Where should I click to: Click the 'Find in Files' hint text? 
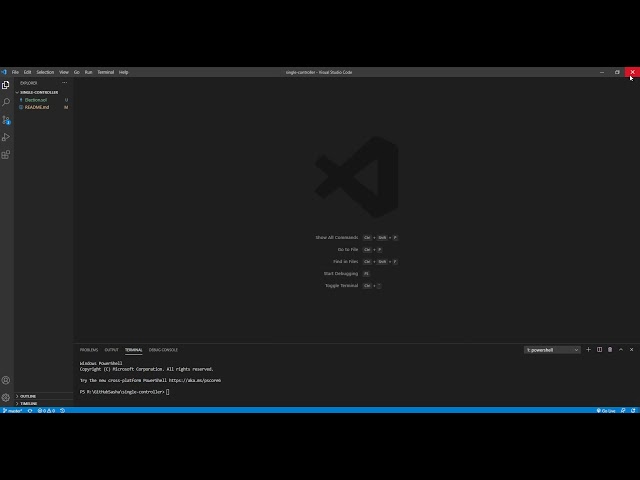pos(346,262)
